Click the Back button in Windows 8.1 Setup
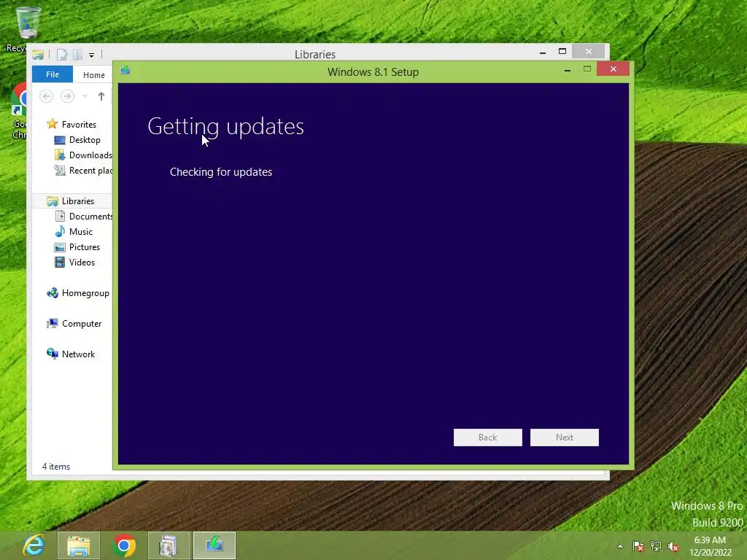The width and height of the screenshot is (747, 560). click(x=488, y=437)
